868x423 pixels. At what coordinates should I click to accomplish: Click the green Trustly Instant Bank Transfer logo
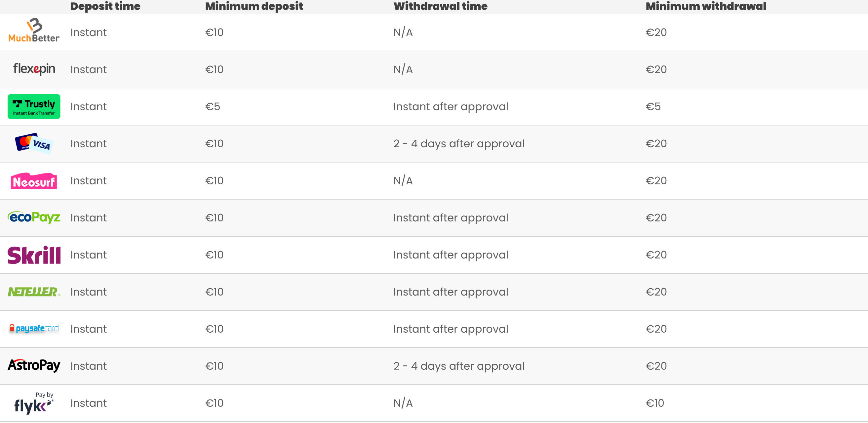tap(34, 107)
